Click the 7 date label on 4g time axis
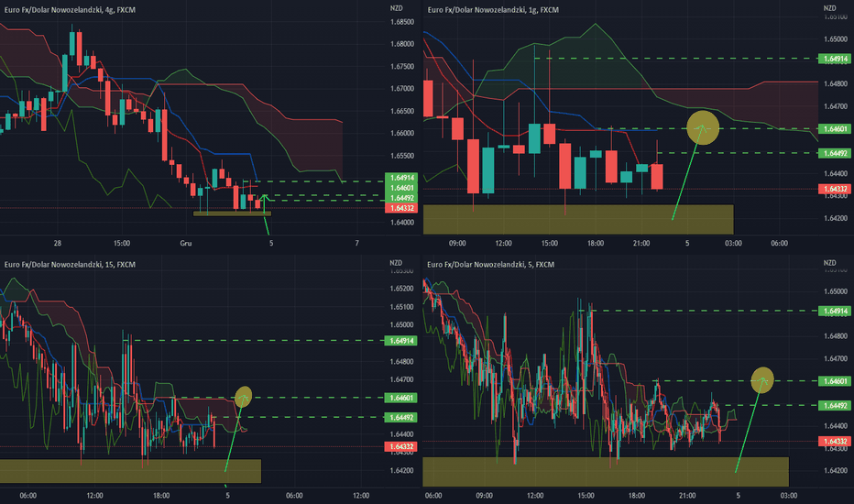The height and width of the screenshot is (504, 854). click(357, 244)
